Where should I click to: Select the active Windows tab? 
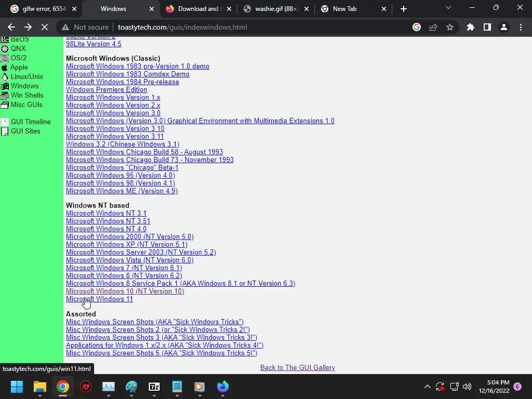[x=119, y=9]
